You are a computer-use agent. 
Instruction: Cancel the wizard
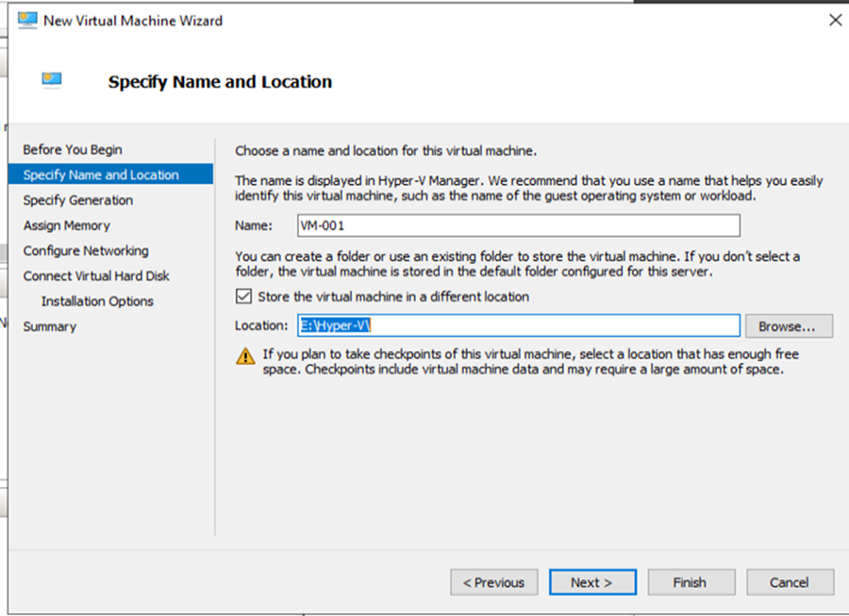point(790,582)
